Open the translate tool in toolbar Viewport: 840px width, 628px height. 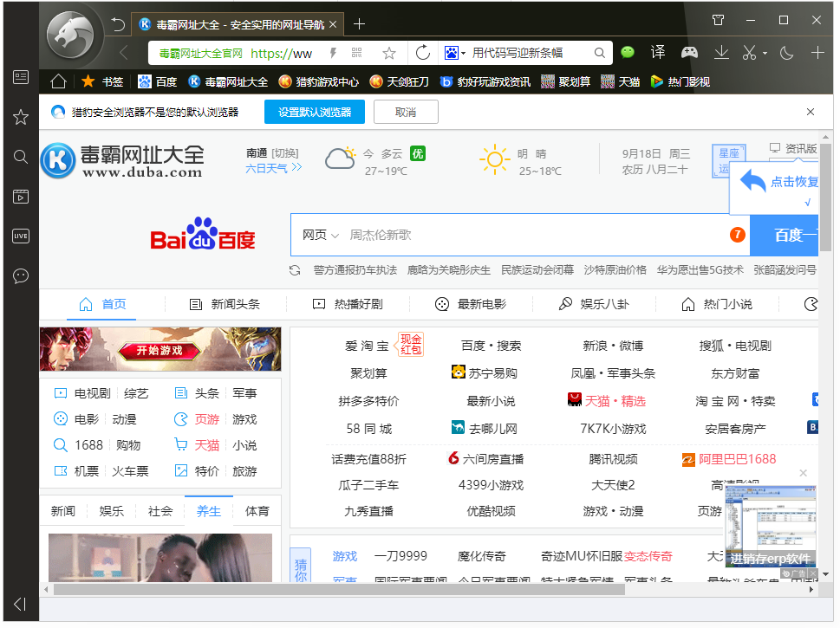[658, 53]
